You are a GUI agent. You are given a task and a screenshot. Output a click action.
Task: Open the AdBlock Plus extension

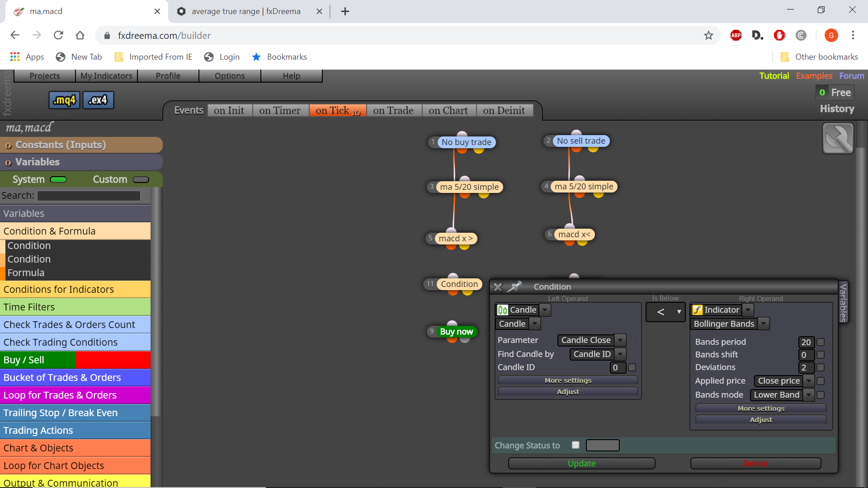click(x=736, y=35)
